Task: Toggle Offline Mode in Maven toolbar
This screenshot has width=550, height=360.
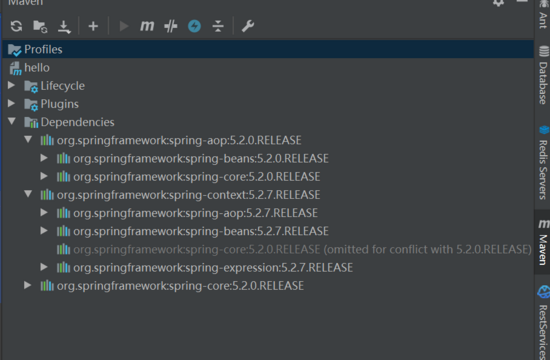Action: [171, 26]
